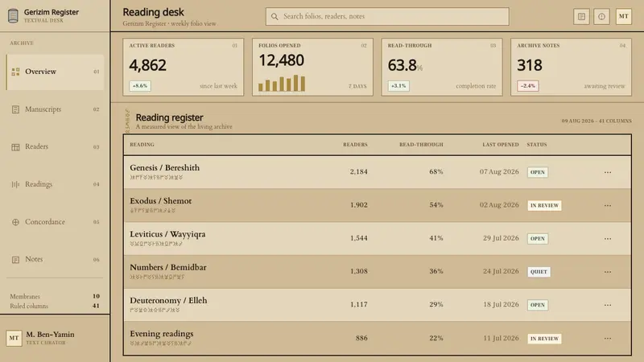
Task: Click the IN REVIEW badge for Exodus
Action: tap(545, 206)
